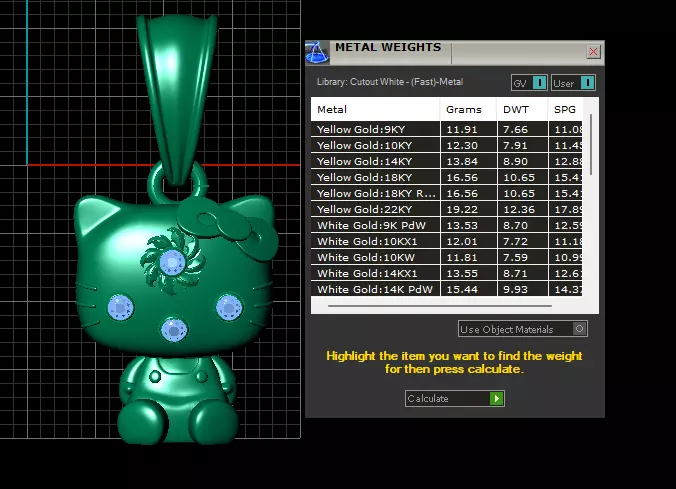This screenshot has width=676, height=489.
Task: Enable Use Object Materials option
Action: [522, 329]
